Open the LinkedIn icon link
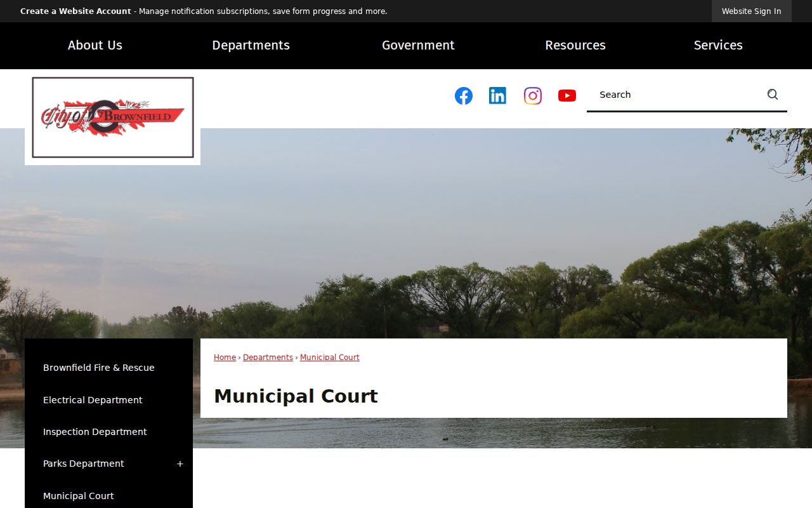The image size is (812, 508). (498, 96)
